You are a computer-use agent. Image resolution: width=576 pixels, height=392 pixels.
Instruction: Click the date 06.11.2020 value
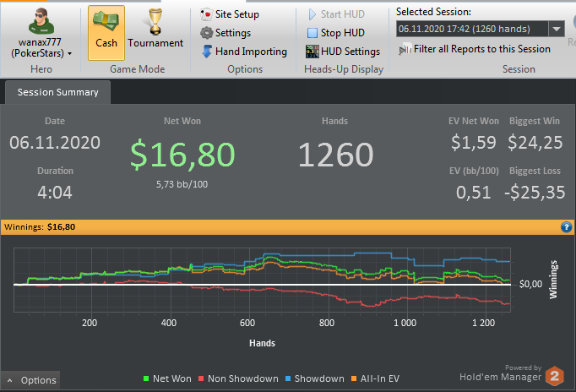click(55, 143)
